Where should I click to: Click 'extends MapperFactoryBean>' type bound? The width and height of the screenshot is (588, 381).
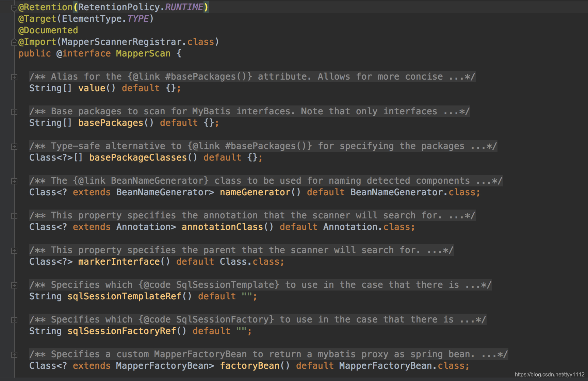(143, 366)
